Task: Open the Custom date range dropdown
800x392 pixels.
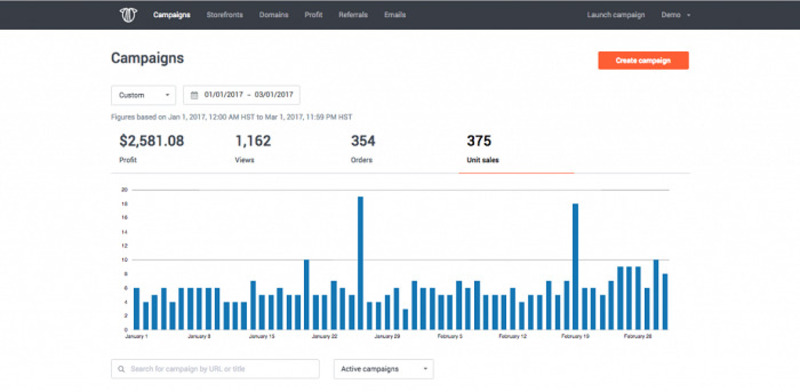Action: point(143,95)
